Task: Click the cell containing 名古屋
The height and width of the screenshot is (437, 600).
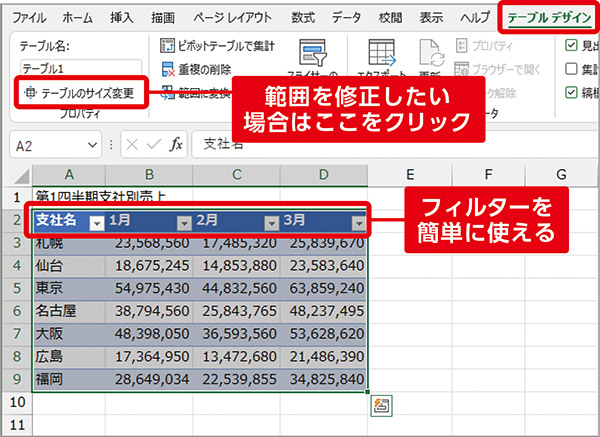Action: coord(69,311)
